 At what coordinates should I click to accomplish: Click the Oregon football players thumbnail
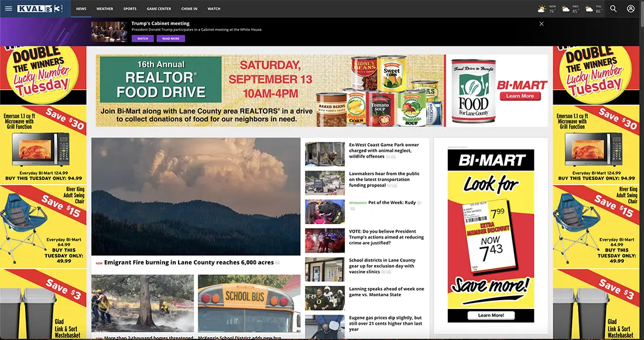coord(325,298)
